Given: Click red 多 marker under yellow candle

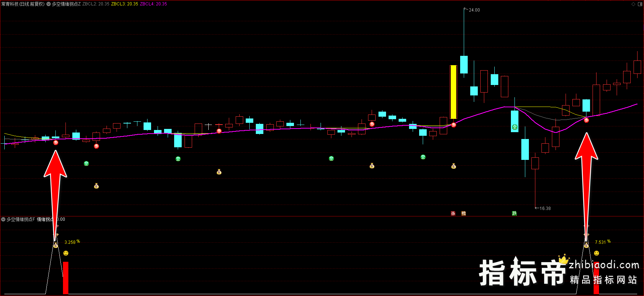Looking at the screenshot, I should [454, 125].
